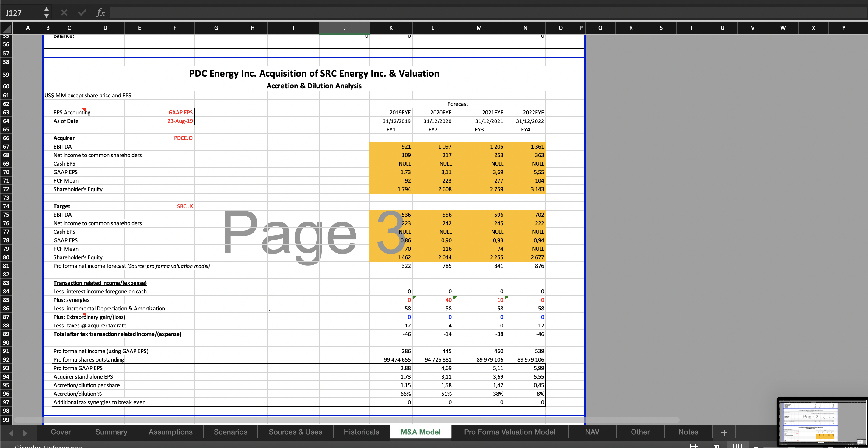The image size is (868, 448).
Task: Click the cancel entry X icon
Action: tap(64, 13)
